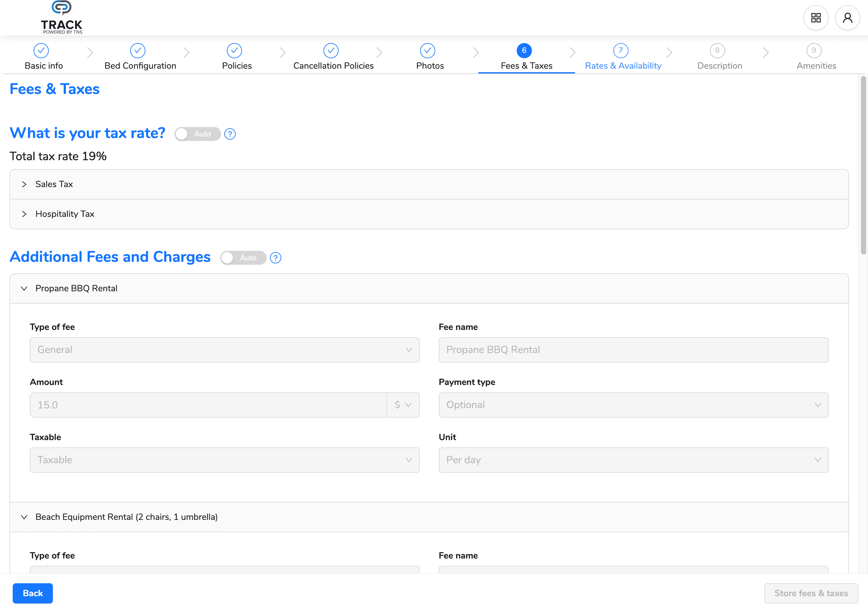868x613 pixels.
Task: Click the Fees & Taxes page heading
Action: click(54, 89)
